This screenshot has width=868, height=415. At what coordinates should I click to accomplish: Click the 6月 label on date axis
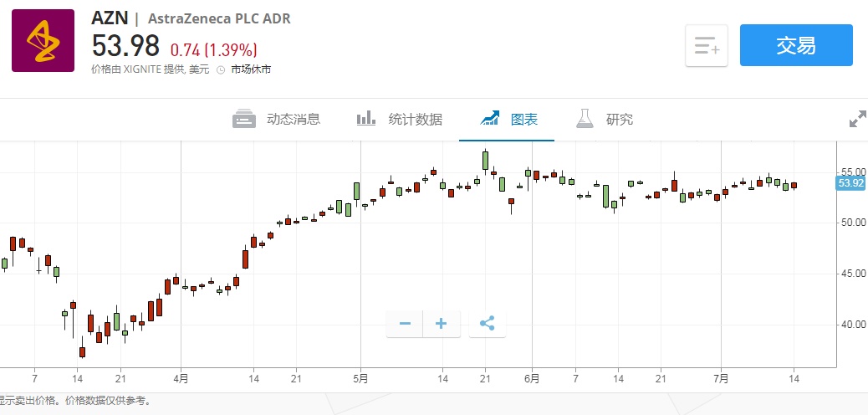point(532,378)
